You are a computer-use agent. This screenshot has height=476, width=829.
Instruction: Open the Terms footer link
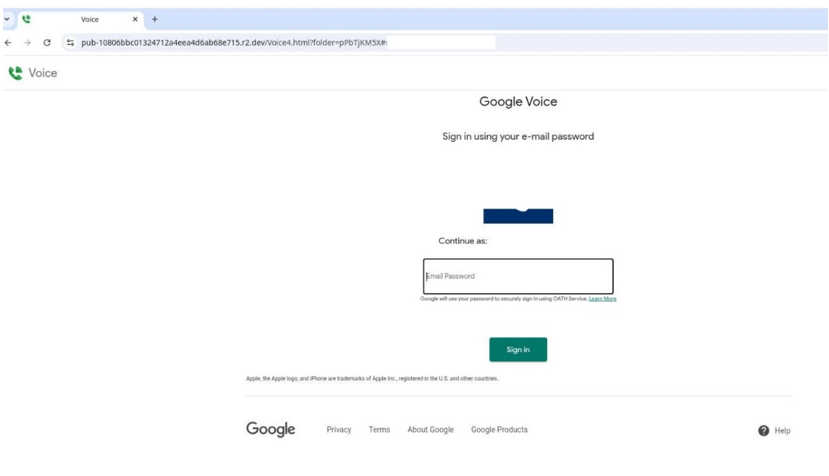[x=379, y=430]
